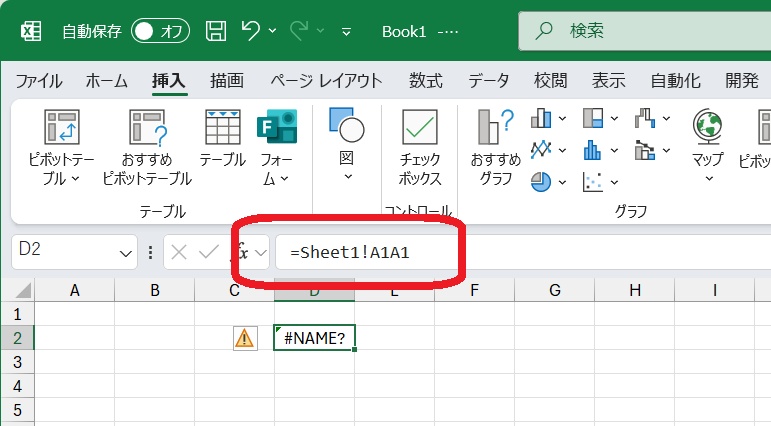771x426 pixels.
Task: Click the error warning icon beside D2
Action: tap(244, 338)
